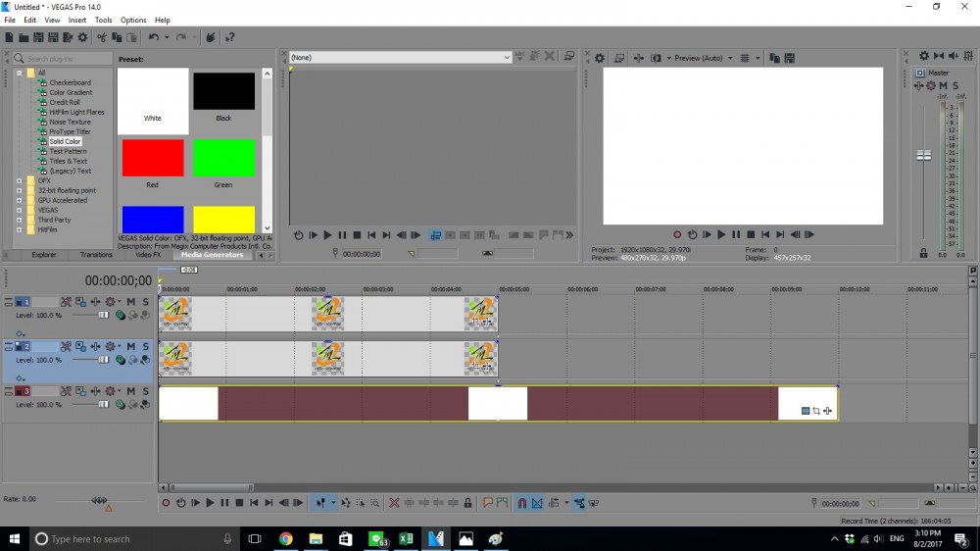The width and height of the screenshot is (980, 551).
Task: Select the normal edit tool
Action: [x=320, y=503]
